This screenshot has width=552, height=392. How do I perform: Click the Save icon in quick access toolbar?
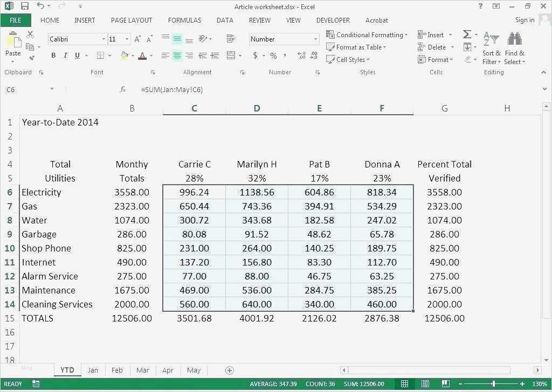(25, 6)
